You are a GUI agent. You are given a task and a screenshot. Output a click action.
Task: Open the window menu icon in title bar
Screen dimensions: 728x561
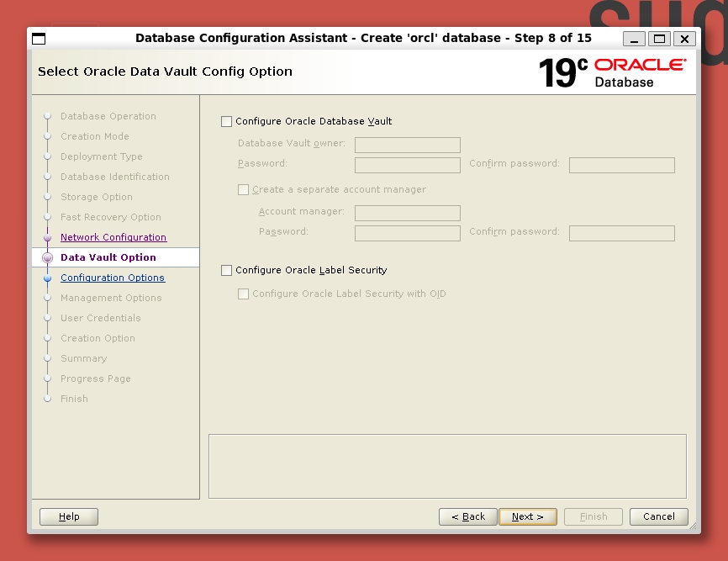click(x=39, y=39)
